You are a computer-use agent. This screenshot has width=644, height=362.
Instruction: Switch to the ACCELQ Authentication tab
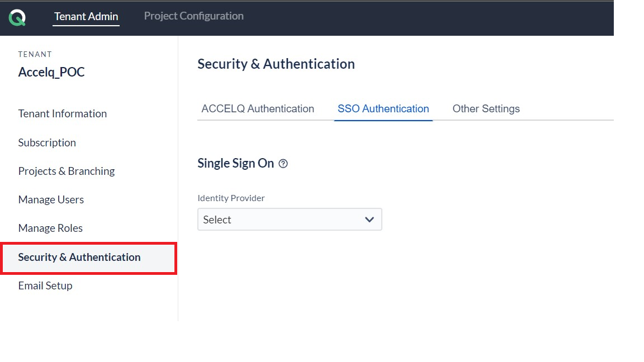258,109
